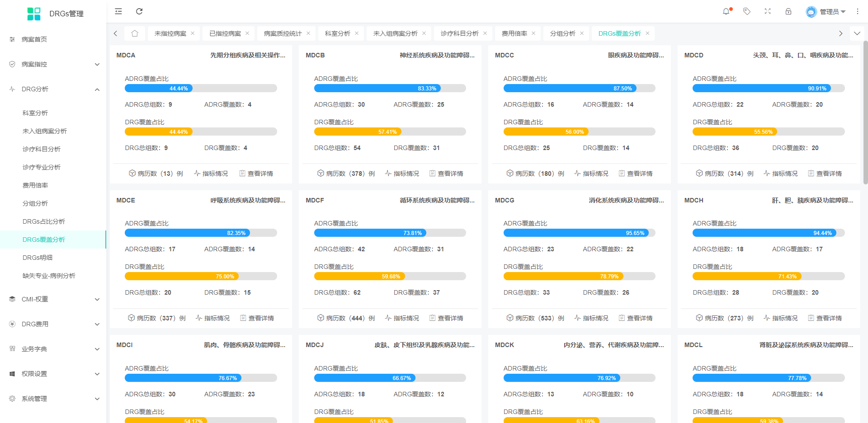Click 指标情况 pulse icon in MDCB card
This screenshot has width=868, height=423.
coord(388,173)
